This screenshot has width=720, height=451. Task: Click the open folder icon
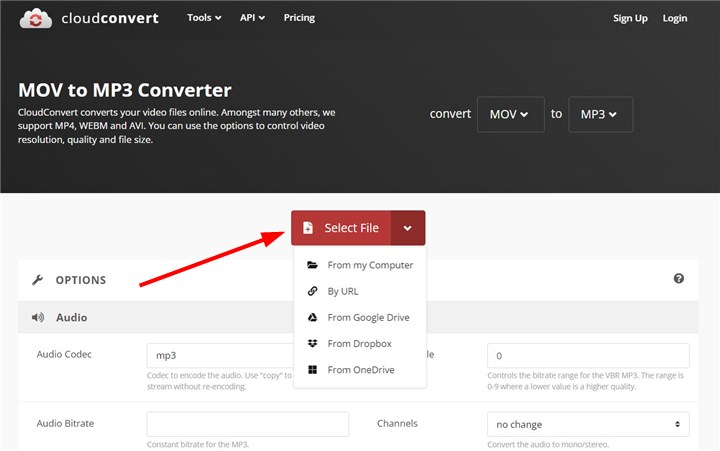[x=312, y=265]
